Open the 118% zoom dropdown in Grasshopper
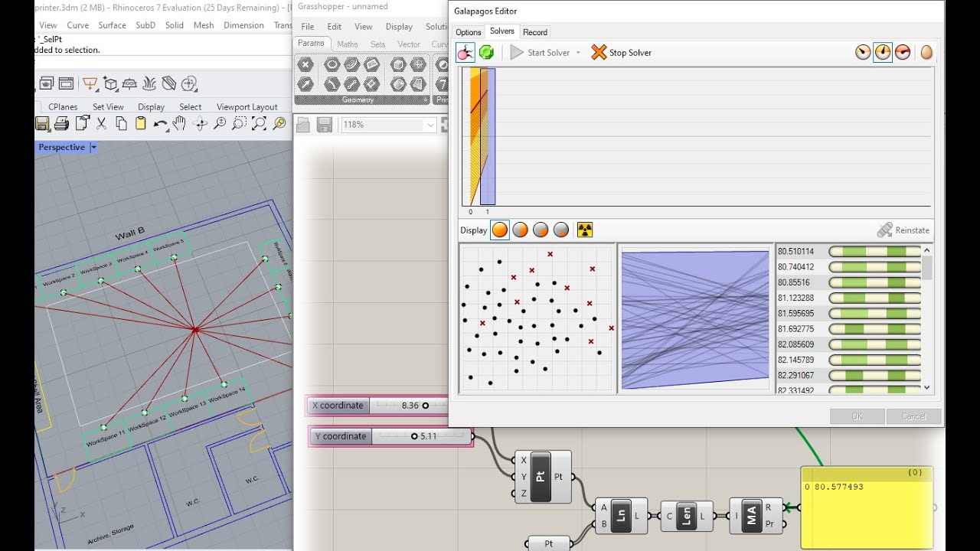The height and width of the screenshot is (551, 980). pos(430,125)
